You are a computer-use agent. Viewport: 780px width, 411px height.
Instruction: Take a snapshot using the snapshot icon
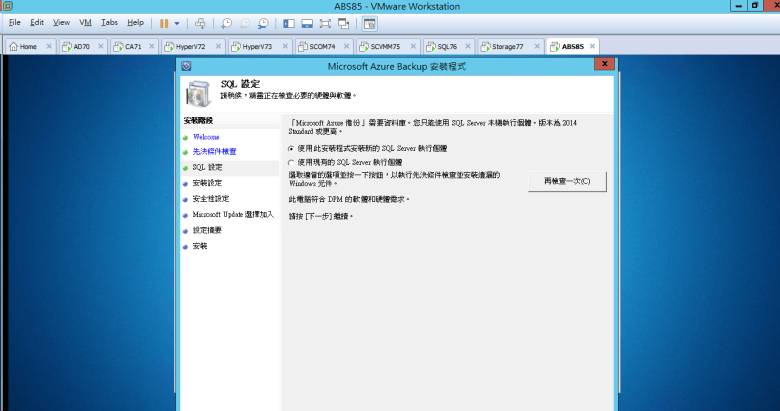click(x=227, y=22)
